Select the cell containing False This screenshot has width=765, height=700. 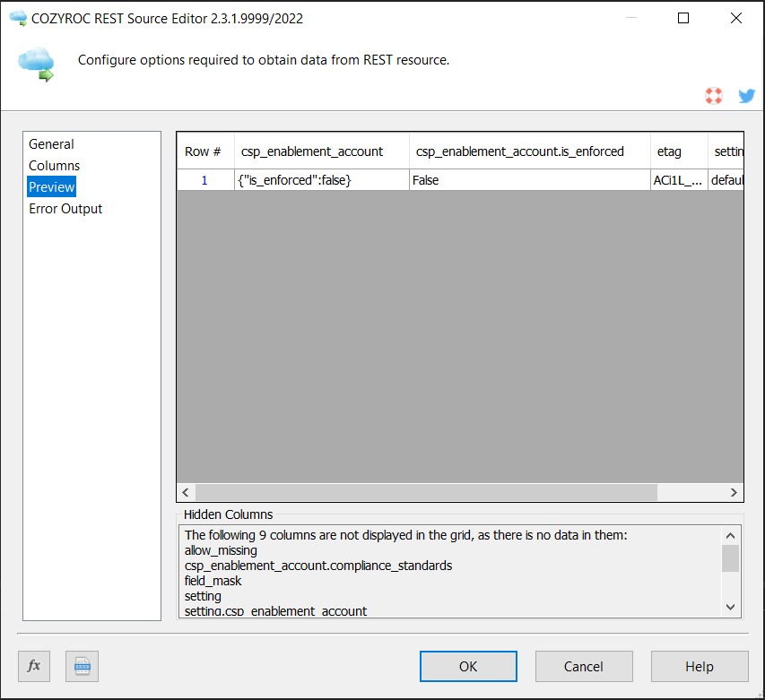pos(529,180)
